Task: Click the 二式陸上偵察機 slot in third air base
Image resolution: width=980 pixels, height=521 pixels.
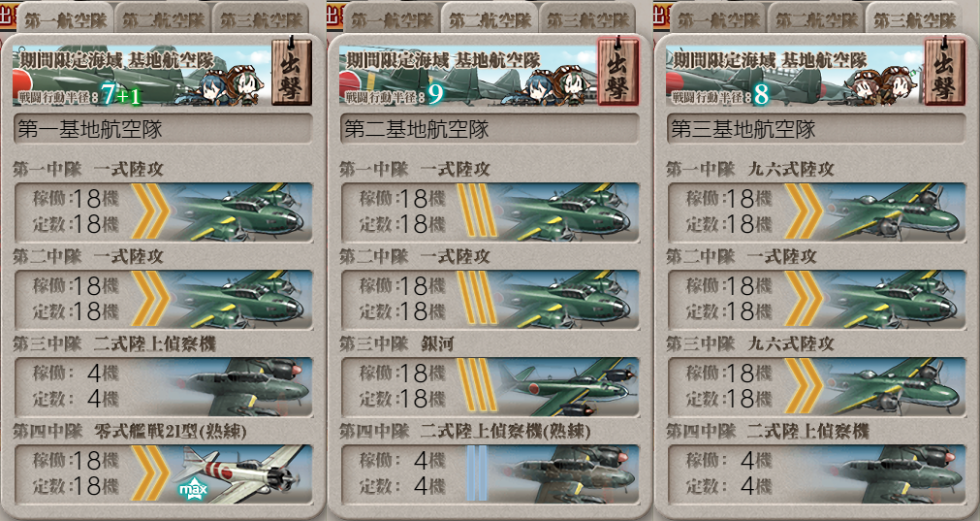Action: coord(816,474)
